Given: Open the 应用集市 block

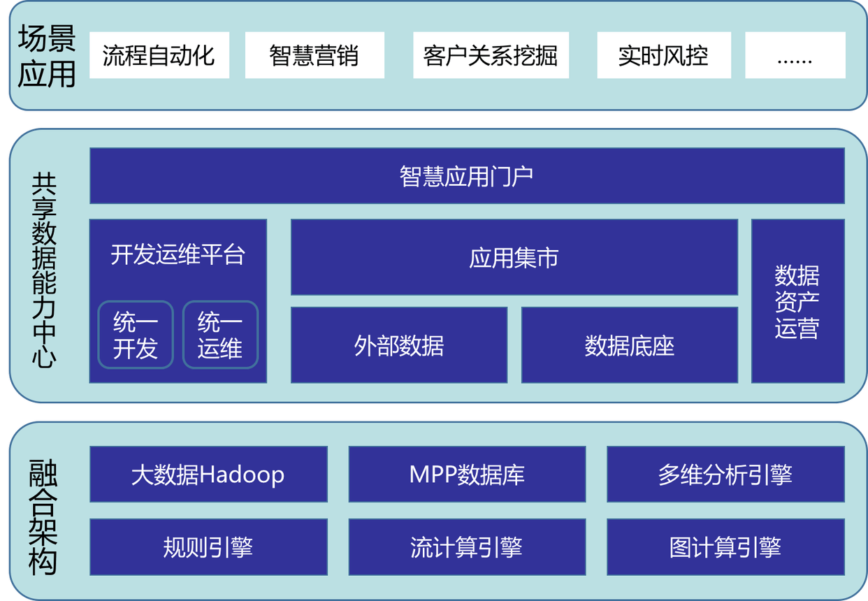Looking at the screenshot, I should 514,257.
